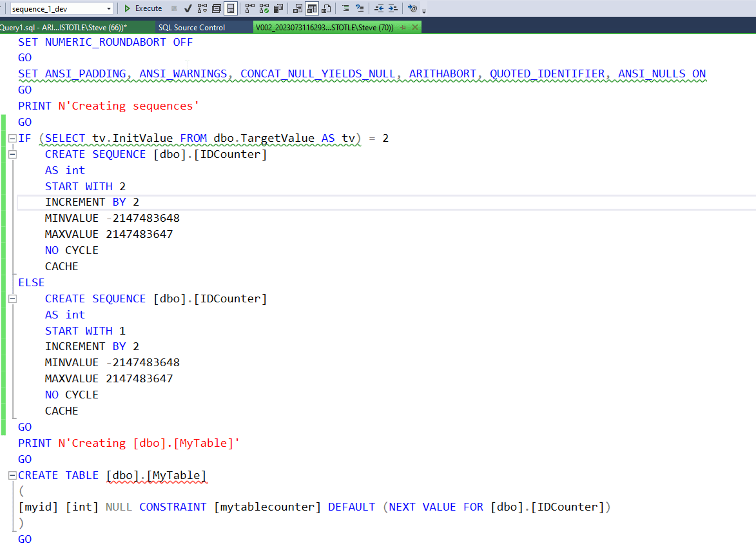756x548 pixels.
Task: Click [dbo].[MyTable] in CREATE TABLE
Action: coord(156,476)
